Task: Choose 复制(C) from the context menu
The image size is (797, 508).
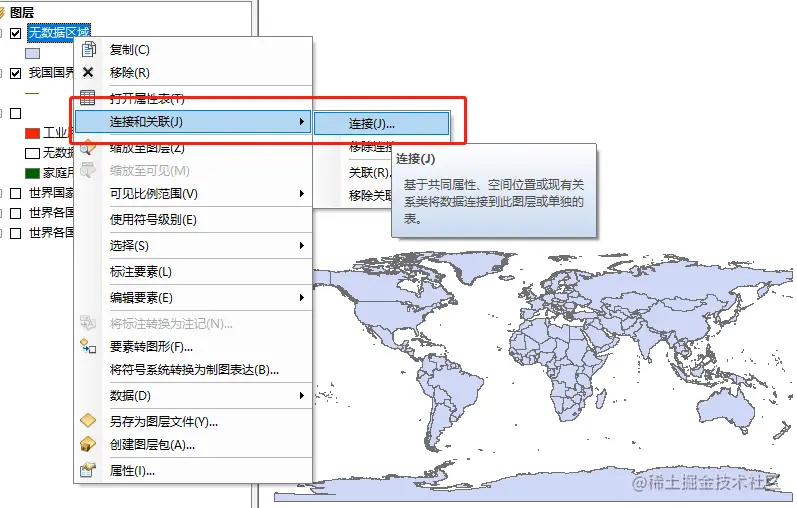Action: pyautogui.click(x=193, y=49)
